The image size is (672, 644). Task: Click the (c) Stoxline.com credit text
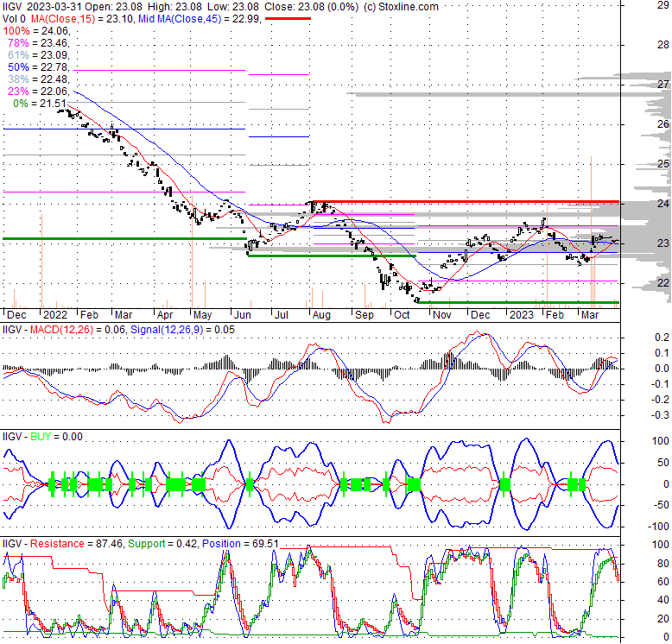pyautogui.click(x=401, y=7)
